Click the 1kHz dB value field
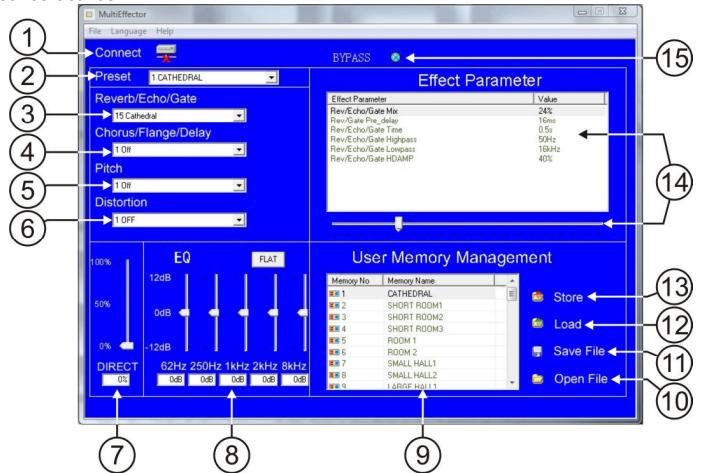701x473 pixels. point(233,380)
